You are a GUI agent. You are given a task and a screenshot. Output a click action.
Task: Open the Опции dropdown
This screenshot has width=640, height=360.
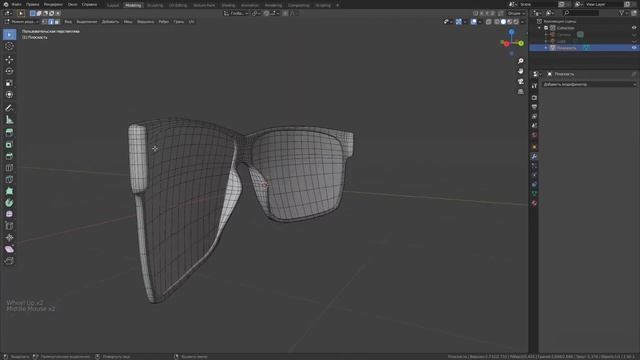pyautogui.click(x=516, y=13)
